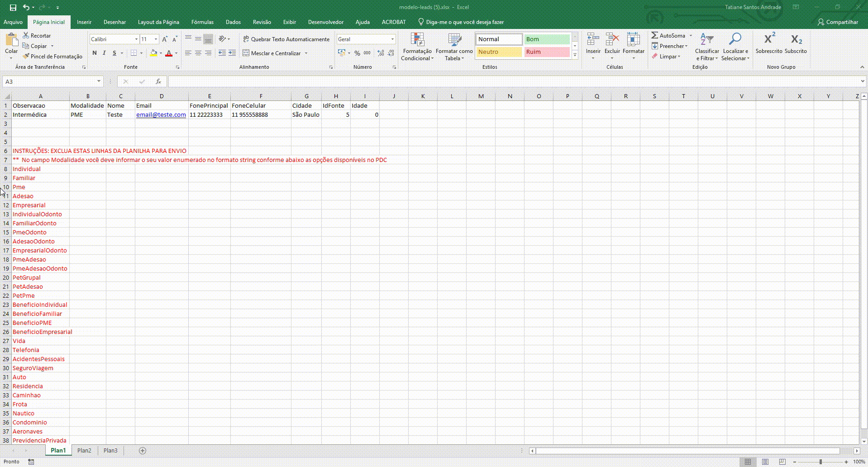Click Recortar (Cut) scissors icon

[x=26, y=35]
